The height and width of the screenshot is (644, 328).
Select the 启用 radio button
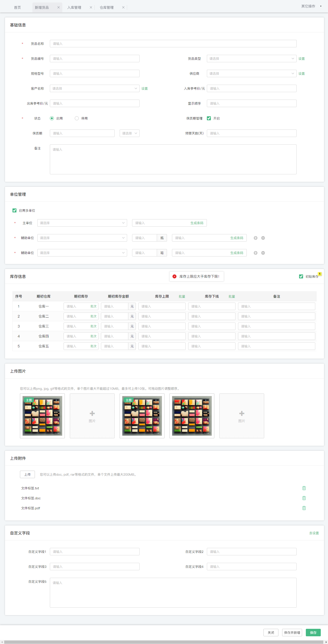(x=52, y=119)
